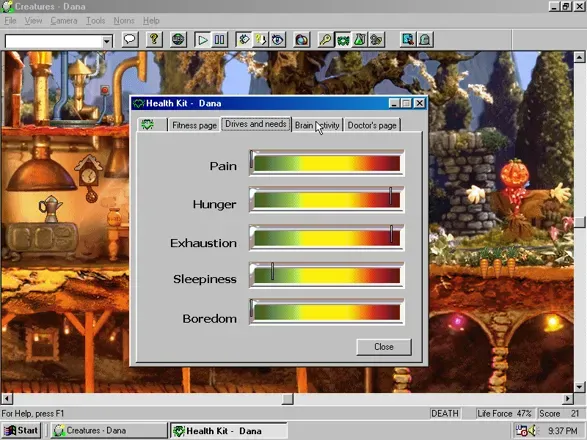Click the horizontal scrollbar thumb
Screen dimensions: 587x440
coord(288,399)
